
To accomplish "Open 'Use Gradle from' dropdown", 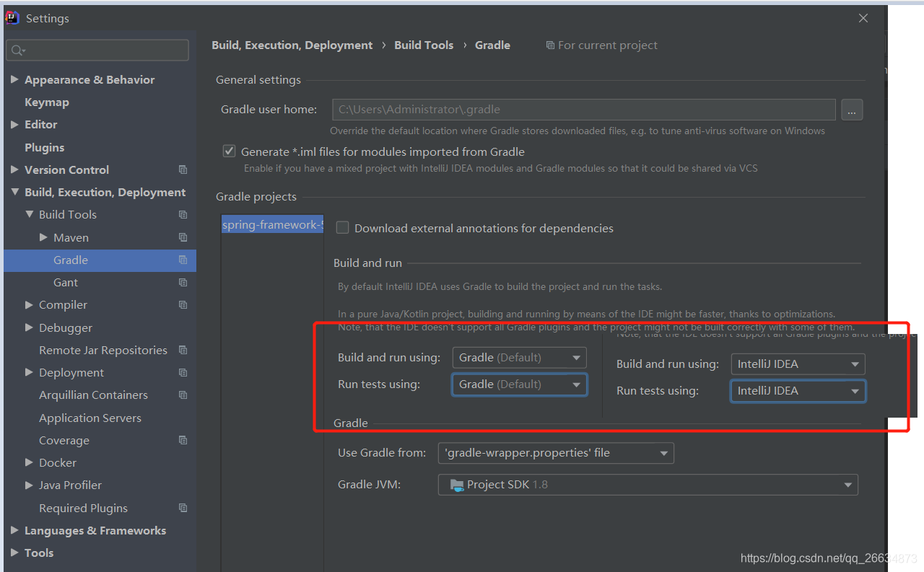I will [556, 453].
